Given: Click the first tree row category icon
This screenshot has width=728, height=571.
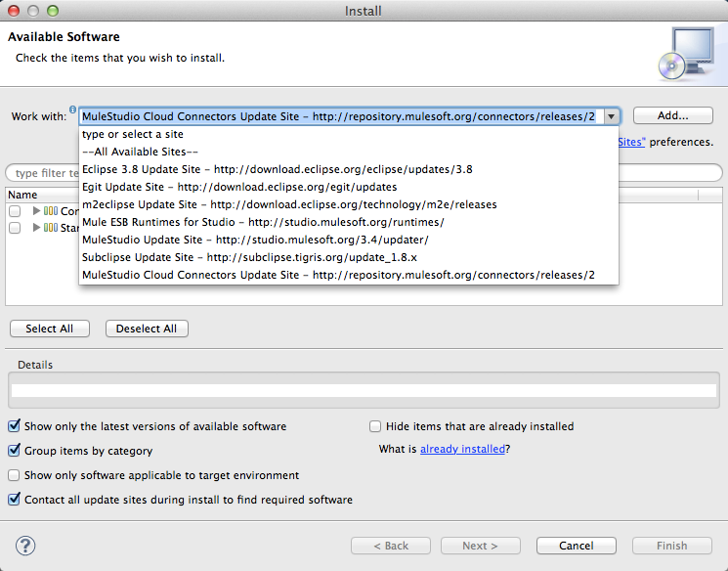Looking at the screenshot, I should (51, 211).
